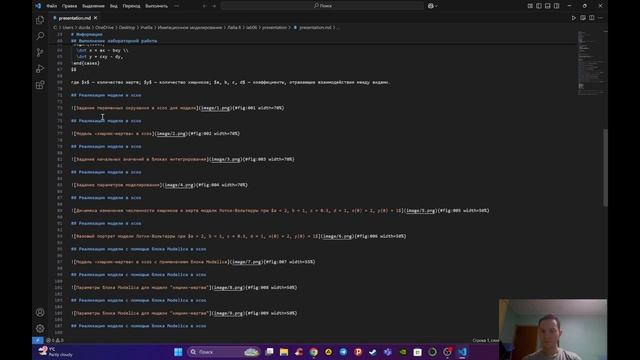Open the NVIDIA app from the taskbar
This screenshot has width=640, height=360.
click(x=403, y=352)
